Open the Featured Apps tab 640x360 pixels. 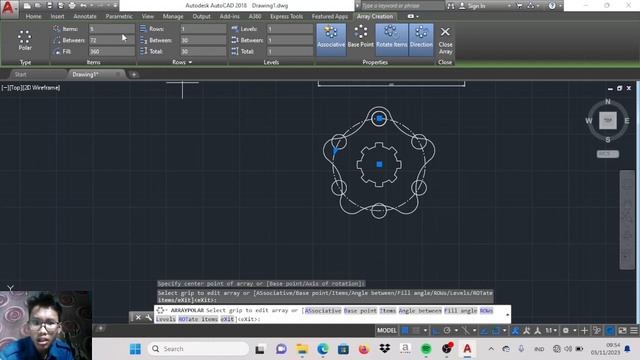[x=329, y=16]
